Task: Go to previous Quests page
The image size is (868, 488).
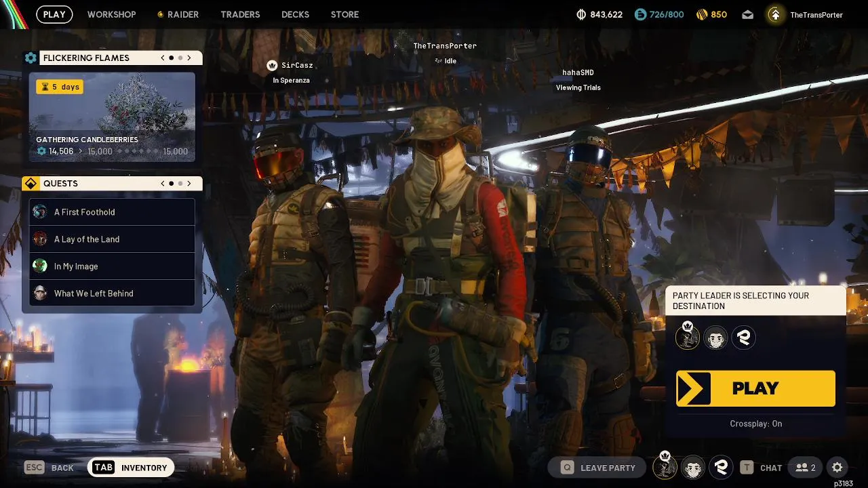Action: click(x=163, y=184)
